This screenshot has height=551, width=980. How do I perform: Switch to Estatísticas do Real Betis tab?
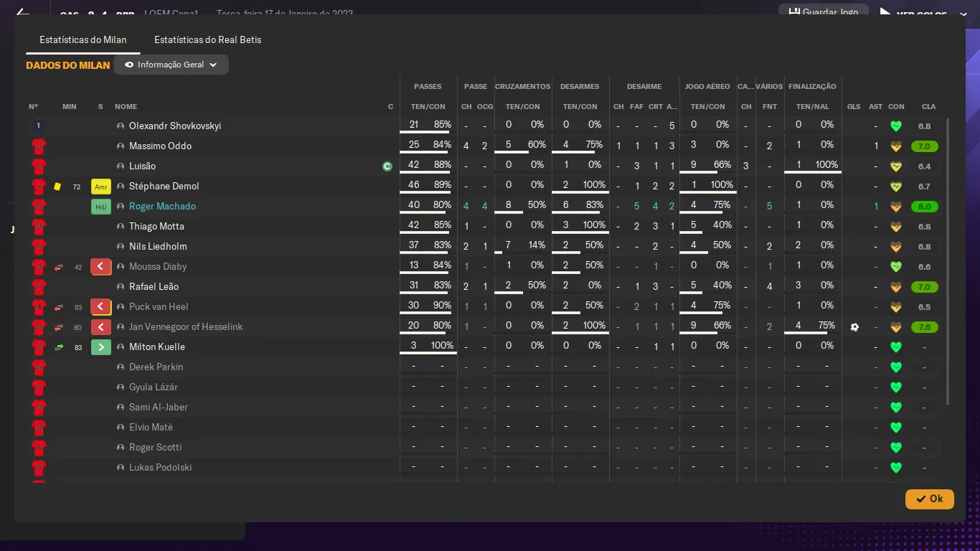(207, 39)
